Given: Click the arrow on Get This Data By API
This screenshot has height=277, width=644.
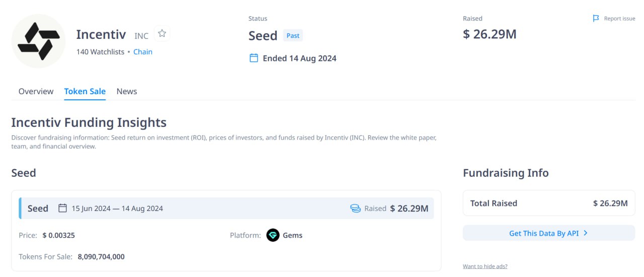Looking at the screenshot, I should pos(586,233).
